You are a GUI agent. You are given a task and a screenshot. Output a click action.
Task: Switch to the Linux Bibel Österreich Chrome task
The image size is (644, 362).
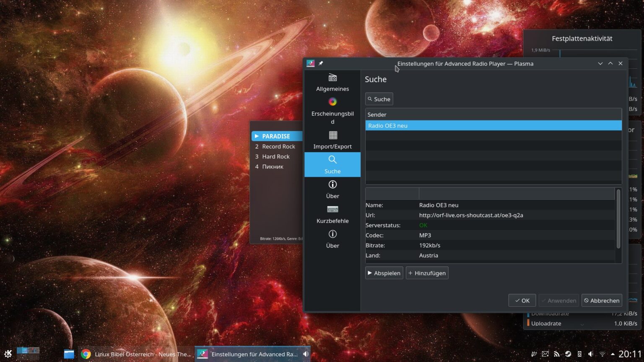[x=136, y=354]
